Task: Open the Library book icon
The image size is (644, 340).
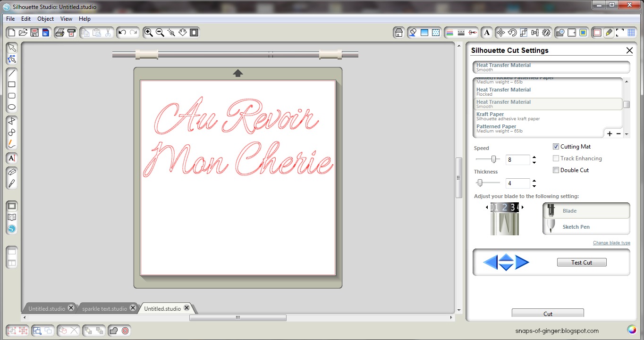Action: click(x=12, y=217)
